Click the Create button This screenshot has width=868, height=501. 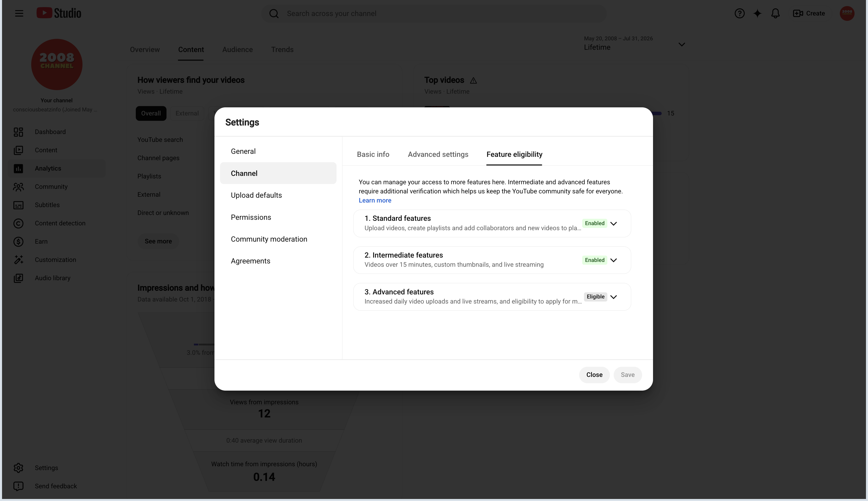tap(809, 13)
